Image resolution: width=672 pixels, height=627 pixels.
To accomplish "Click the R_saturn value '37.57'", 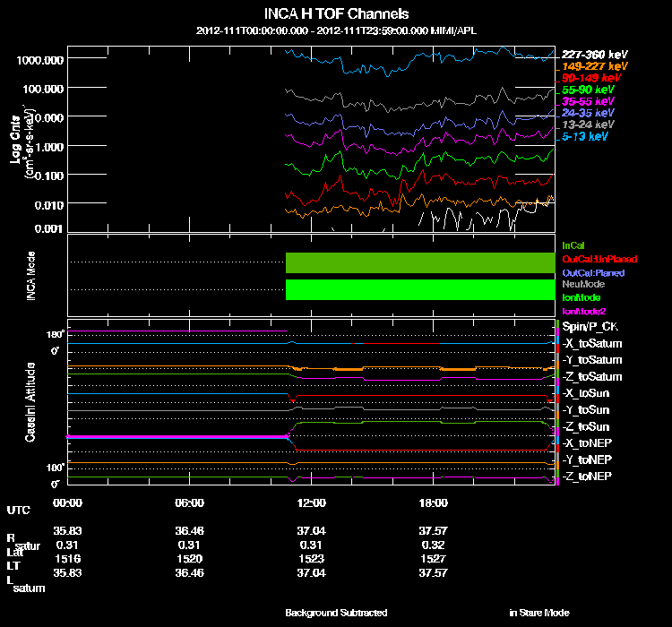I will [x=434, y=530].
